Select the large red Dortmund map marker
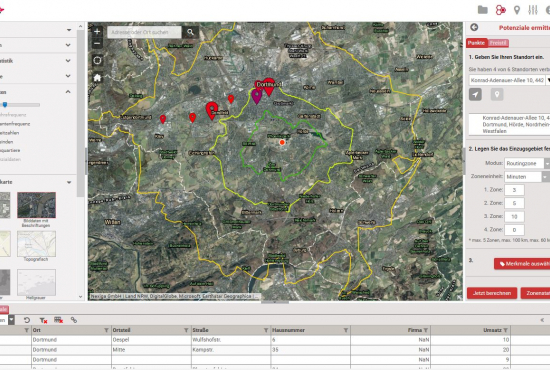The image size is (550, 370). 269,86
